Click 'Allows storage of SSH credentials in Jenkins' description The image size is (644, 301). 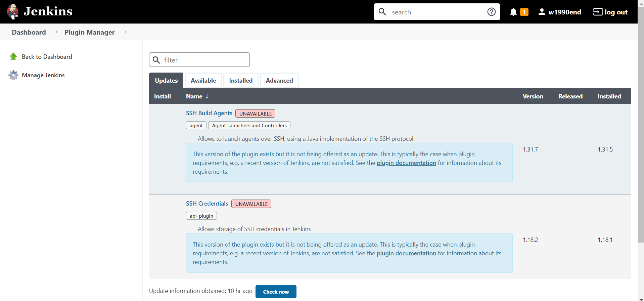click(254, 229)
